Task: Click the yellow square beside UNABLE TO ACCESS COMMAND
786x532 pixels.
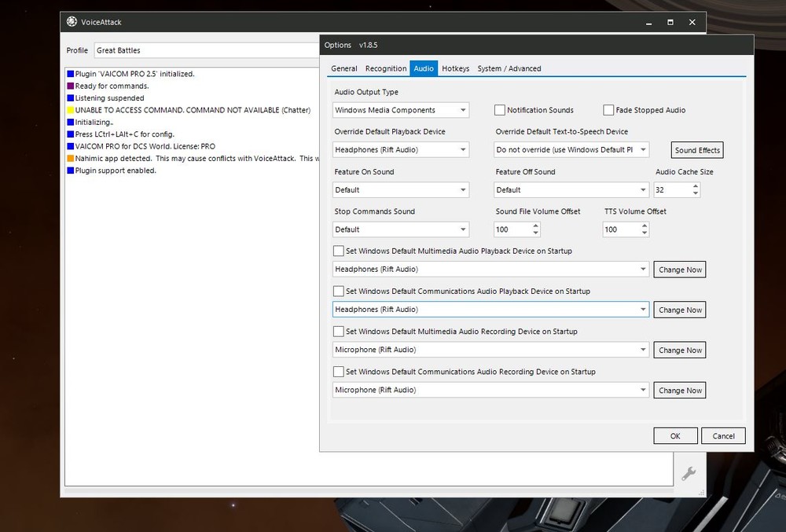Action: click(71, 110)
